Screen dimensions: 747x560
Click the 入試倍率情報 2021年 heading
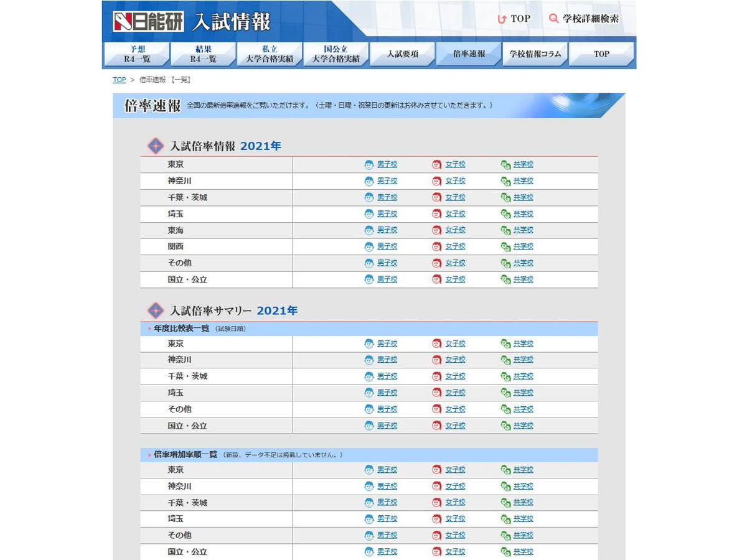point(226,146)
